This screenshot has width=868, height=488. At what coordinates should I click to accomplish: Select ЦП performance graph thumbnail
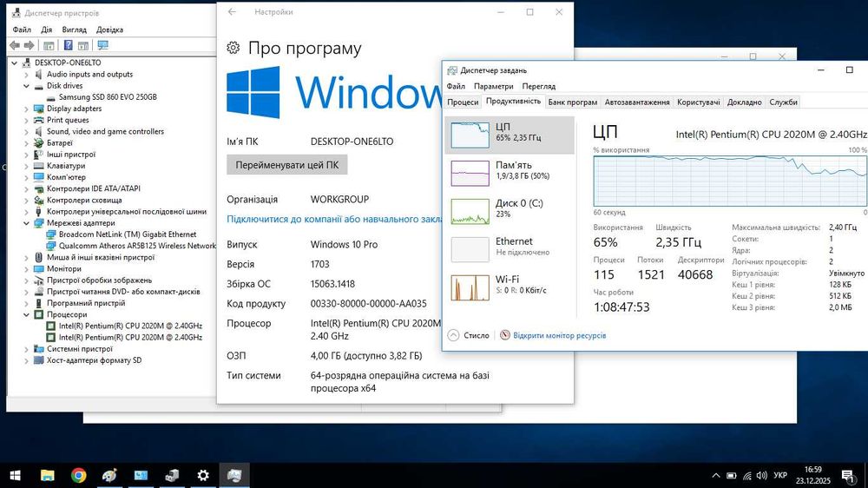[470, 135]
